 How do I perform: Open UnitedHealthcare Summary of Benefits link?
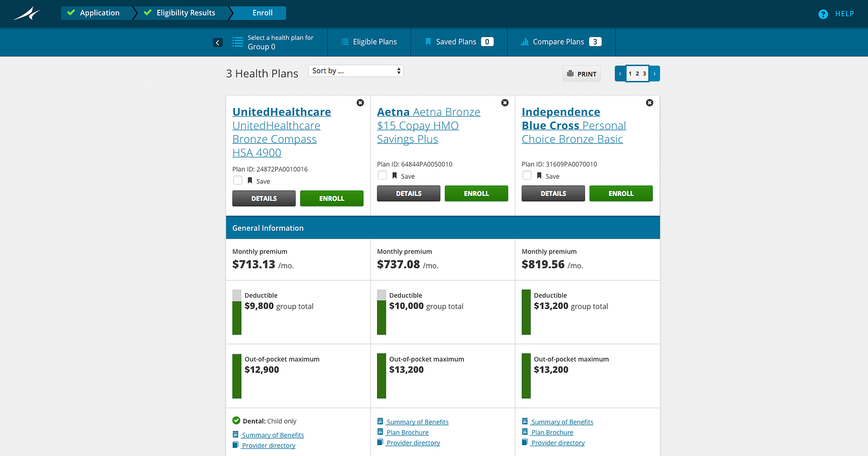(273, 435)
